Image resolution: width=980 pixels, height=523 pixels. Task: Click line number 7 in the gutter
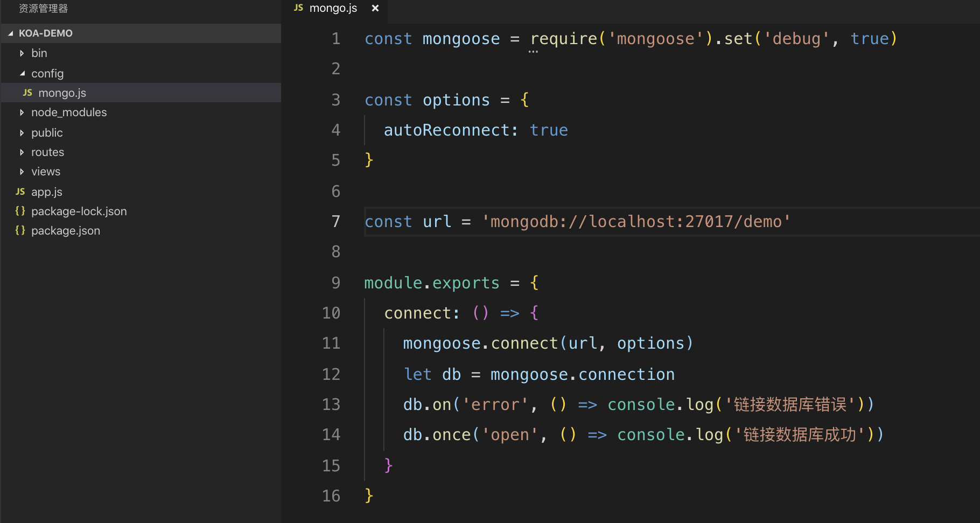pyautogui.click(x=335, y=222)
